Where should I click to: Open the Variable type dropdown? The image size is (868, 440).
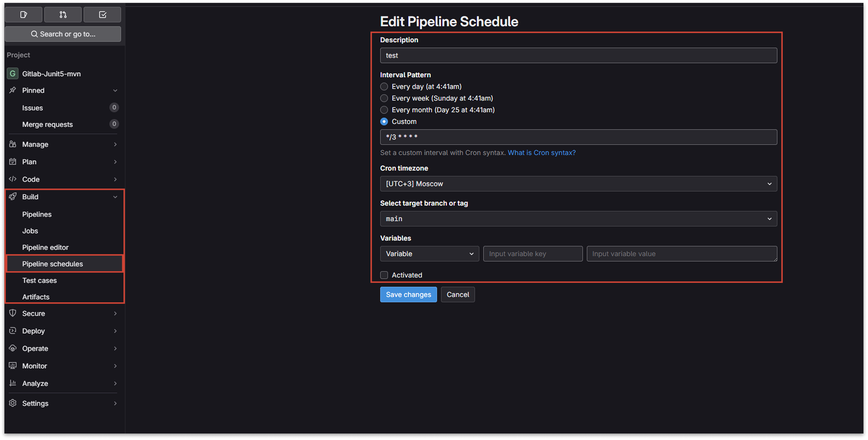(x=429, y=254)
